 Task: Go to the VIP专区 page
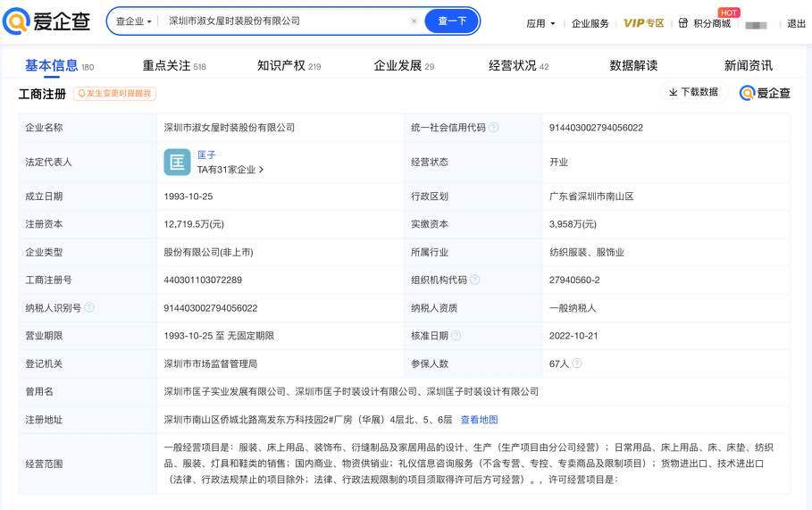click(644, 23)
